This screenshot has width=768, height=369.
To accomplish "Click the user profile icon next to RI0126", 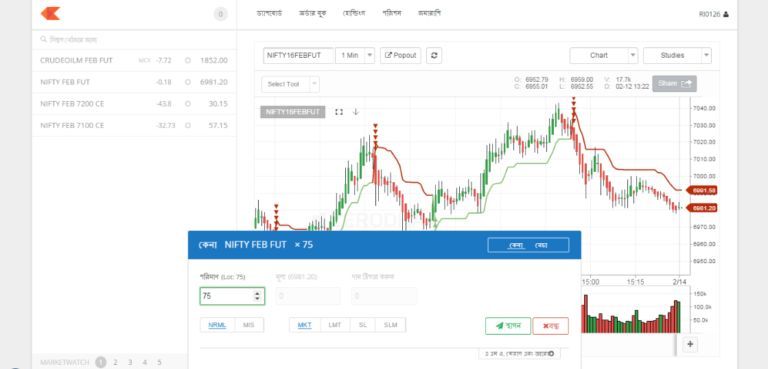I will [726, 14].
